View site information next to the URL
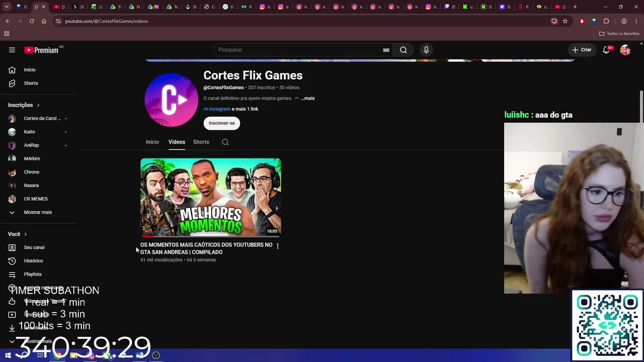644x362 pixels. 58,21
